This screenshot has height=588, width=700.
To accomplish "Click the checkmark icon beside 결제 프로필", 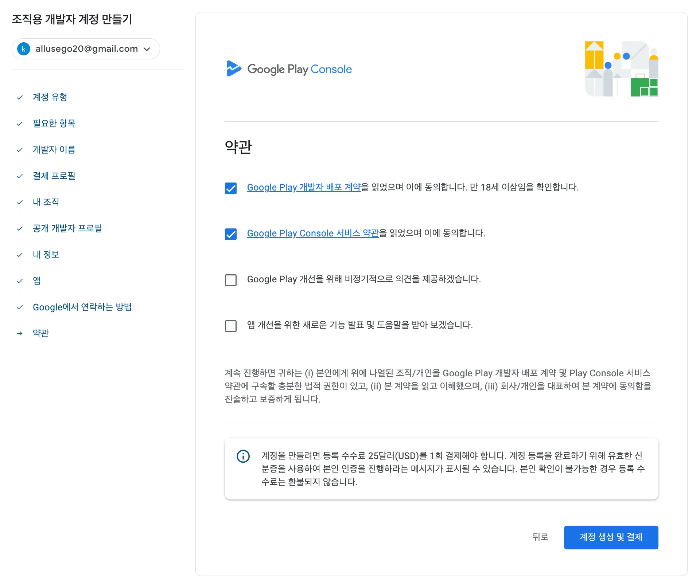I will coord(20,176).
